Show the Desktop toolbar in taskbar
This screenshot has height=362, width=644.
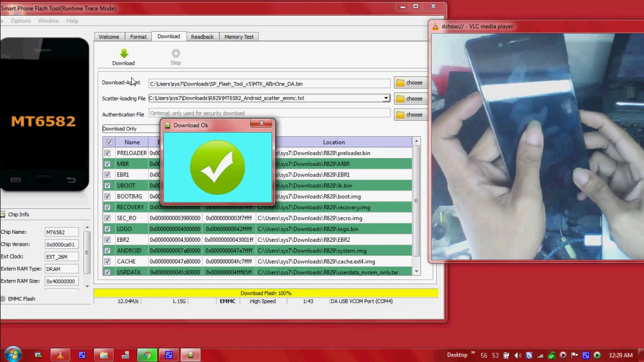coord(457,355)
